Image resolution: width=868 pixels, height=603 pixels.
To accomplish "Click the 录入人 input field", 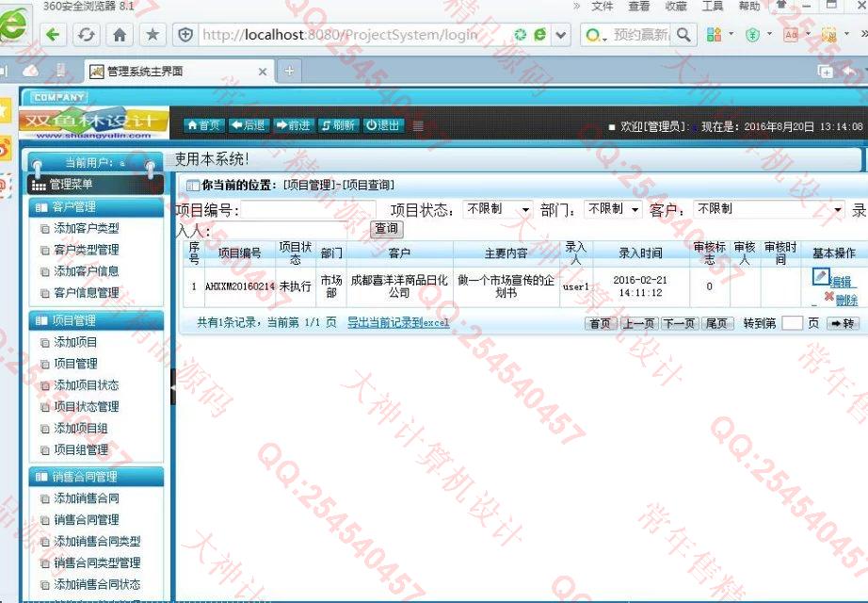I will pyautogui.click(x=280, y=230).
